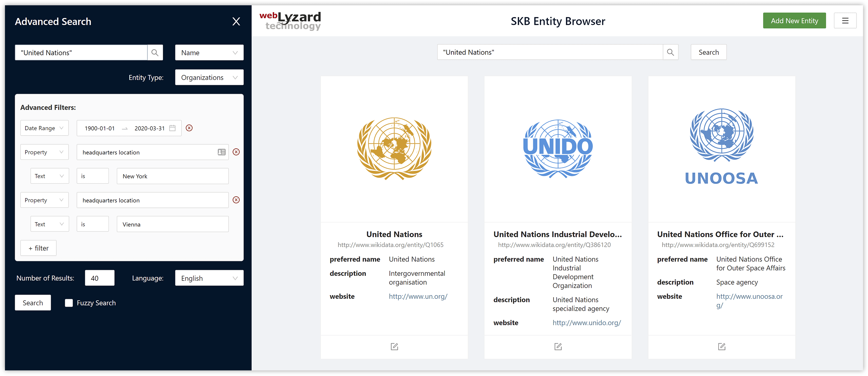Click the "United Nations specialized agency" description
This screenshot has width=868, height=376.
pyautogui.click(x=580, y=304)
